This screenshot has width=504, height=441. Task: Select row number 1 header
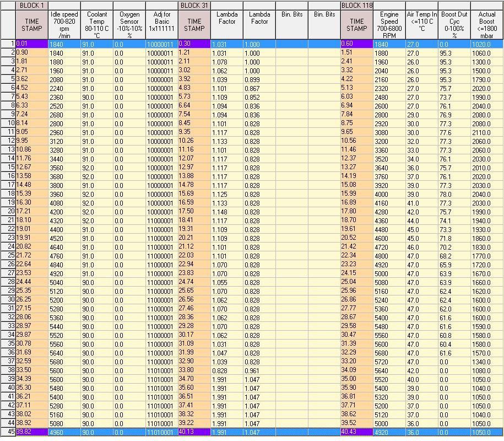point(8,43)
